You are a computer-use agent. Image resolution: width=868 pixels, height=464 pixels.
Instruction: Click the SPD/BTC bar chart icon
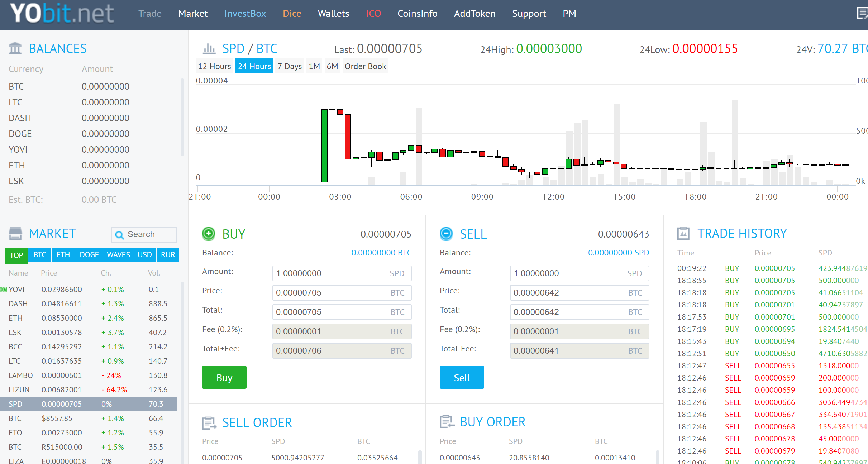(209, 48)
